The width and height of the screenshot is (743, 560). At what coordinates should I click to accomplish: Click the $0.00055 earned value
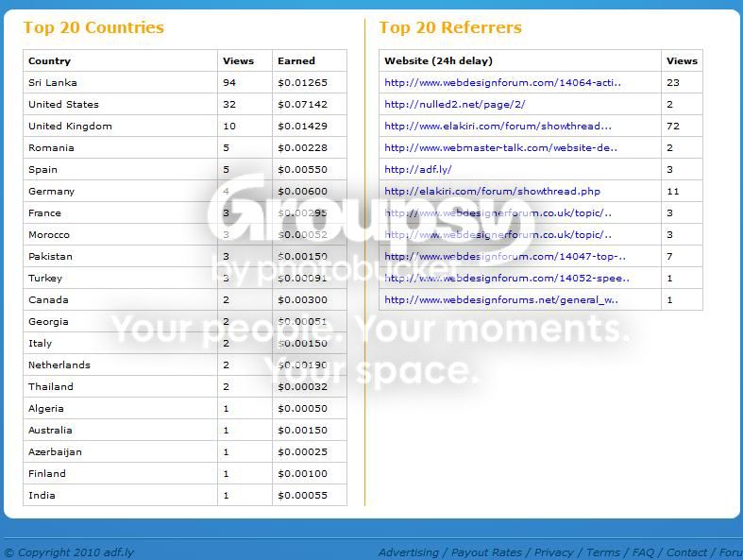tap(302, 496)
